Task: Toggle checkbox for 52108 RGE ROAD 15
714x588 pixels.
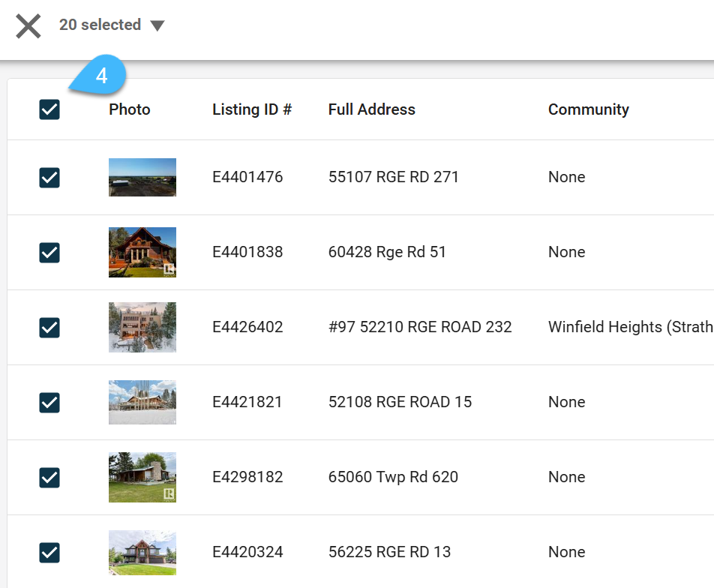Action: (x=49, y=403)
